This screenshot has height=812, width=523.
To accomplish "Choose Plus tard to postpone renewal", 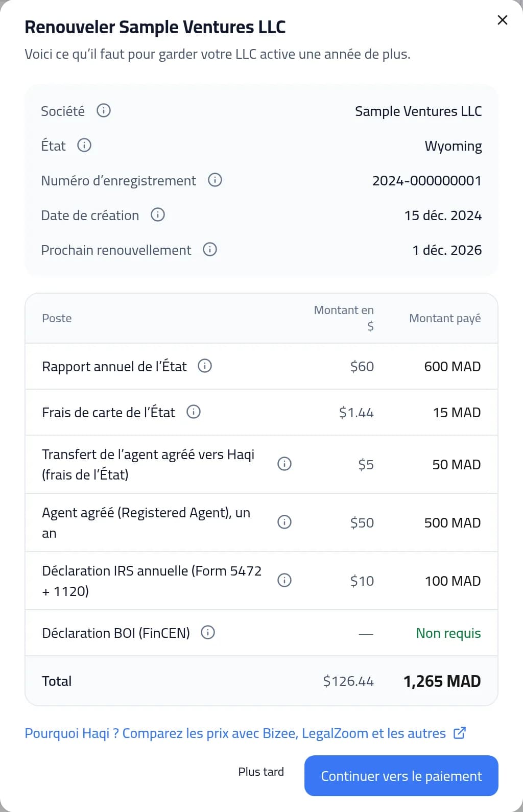I will (261, 772).
